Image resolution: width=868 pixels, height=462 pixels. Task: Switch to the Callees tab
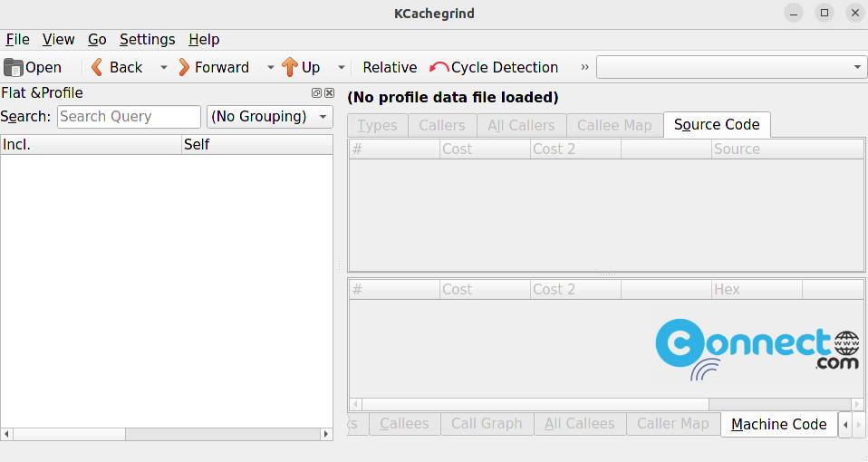tap(404, 424)
